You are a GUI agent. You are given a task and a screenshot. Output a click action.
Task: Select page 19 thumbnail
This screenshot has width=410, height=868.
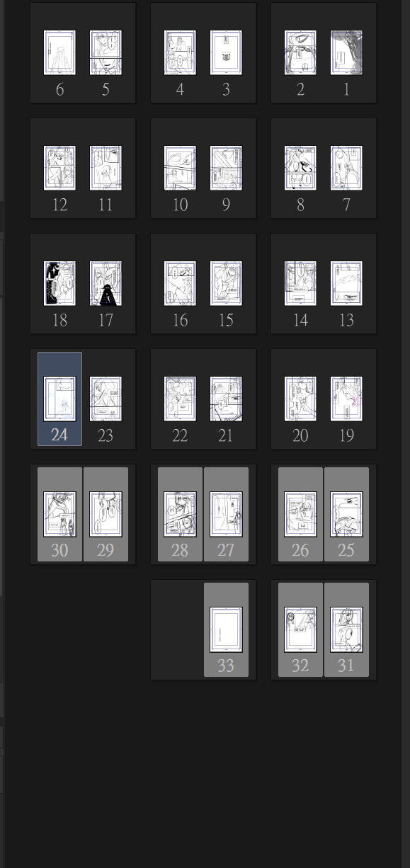(346, 399)
